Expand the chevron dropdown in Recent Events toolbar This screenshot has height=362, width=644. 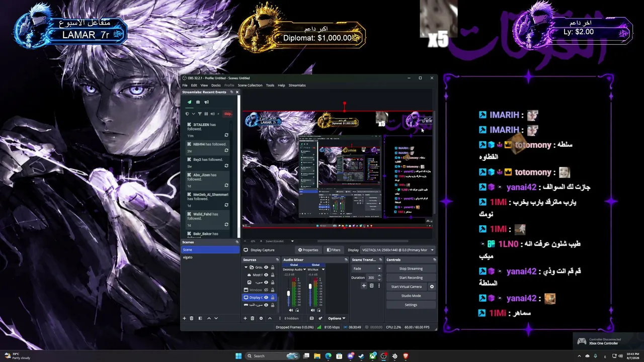point(194,114)
